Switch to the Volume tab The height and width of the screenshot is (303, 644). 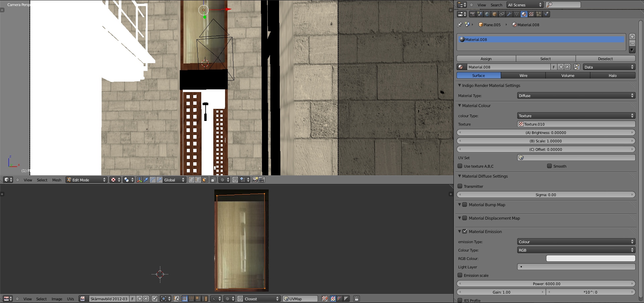click(x=568, y=76)
